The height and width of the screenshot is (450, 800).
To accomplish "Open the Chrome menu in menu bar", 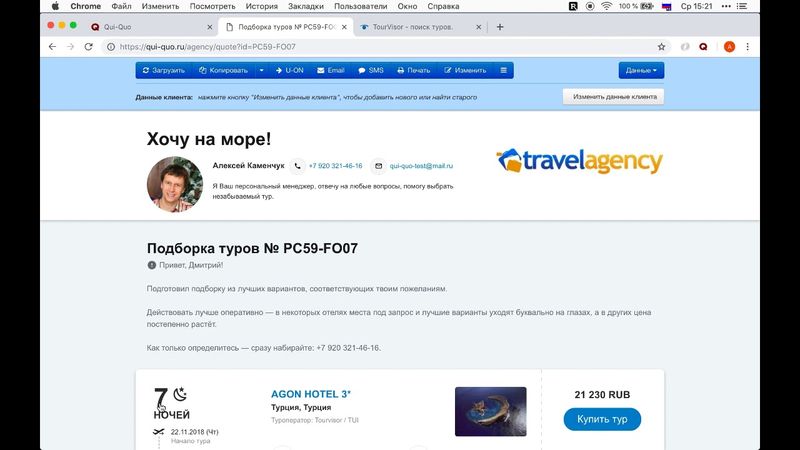I will (86, 6).
